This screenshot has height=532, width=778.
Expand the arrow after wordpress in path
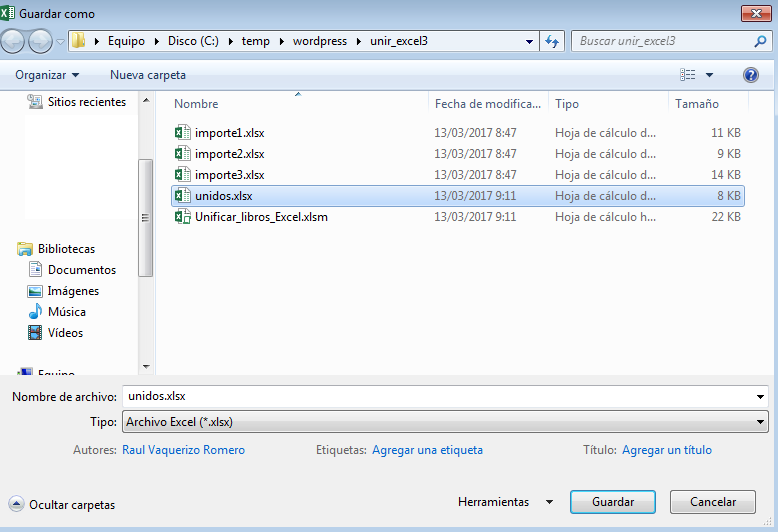click(x=358, y=41)
